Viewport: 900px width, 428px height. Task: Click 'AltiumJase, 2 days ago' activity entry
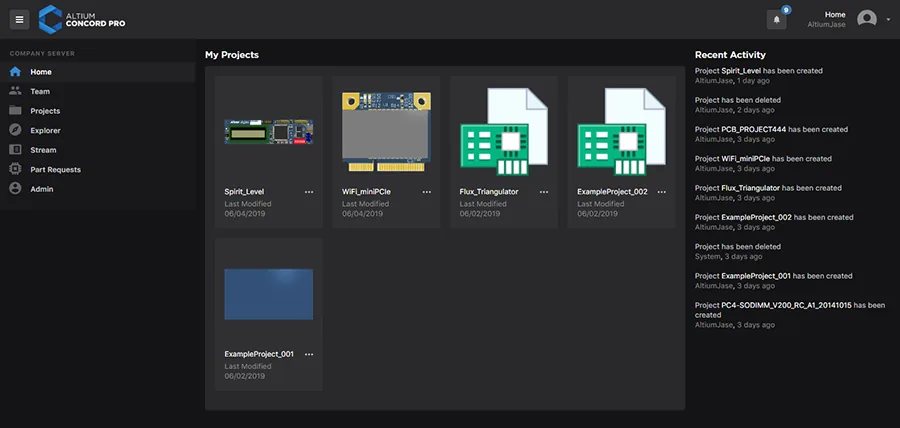pos(735,110)
